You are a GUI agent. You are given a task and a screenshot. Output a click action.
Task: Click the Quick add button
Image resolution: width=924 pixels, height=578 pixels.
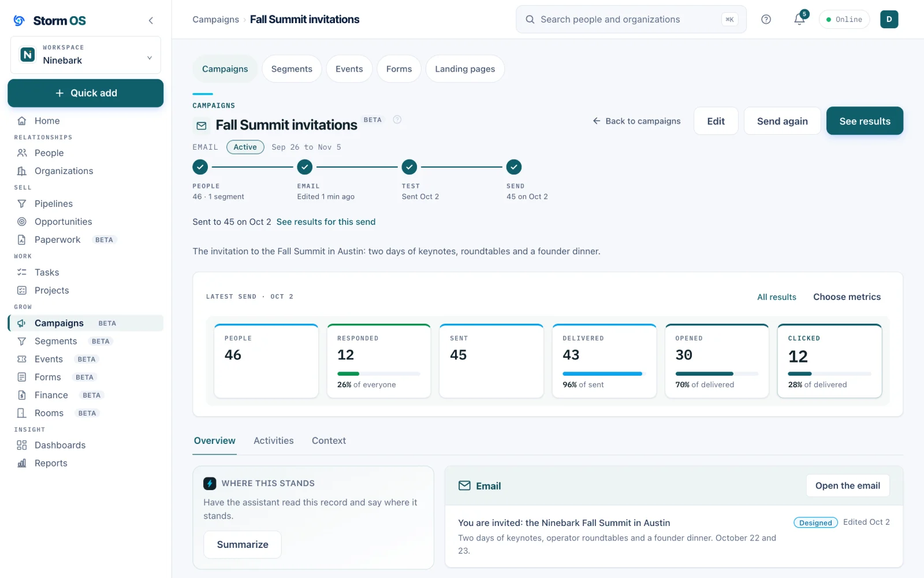pos(85,93)
